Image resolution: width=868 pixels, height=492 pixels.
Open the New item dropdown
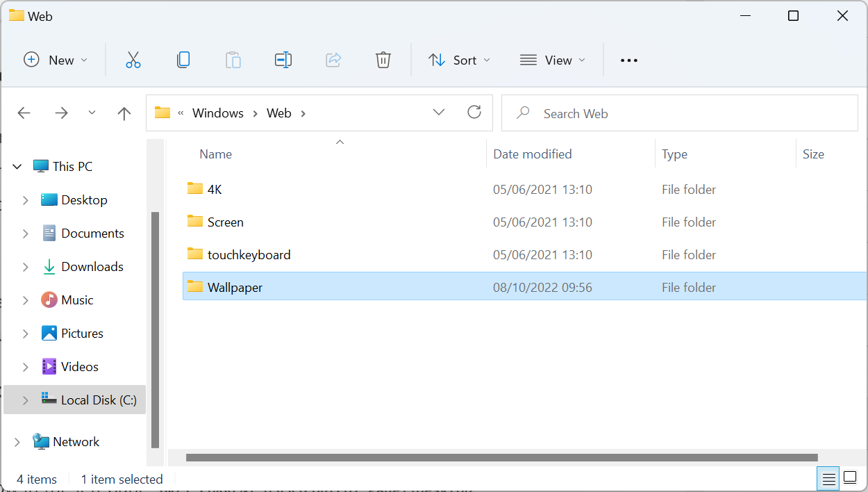pos(56,60)
